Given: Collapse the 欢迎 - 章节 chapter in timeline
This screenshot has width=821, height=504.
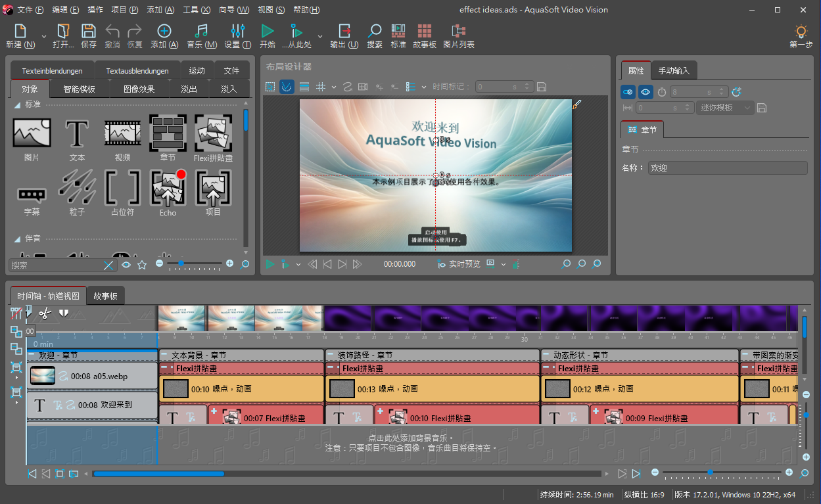Looking at the screenshot, I should pyautogui.click(x=32, y=355).
